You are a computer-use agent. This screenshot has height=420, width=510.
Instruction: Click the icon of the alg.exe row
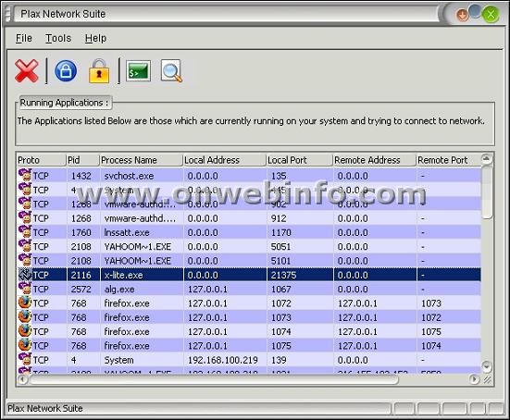(25, 289)
